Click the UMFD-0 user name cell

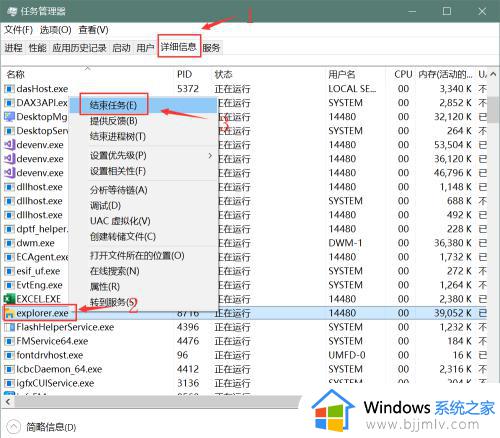click(347, 355)
